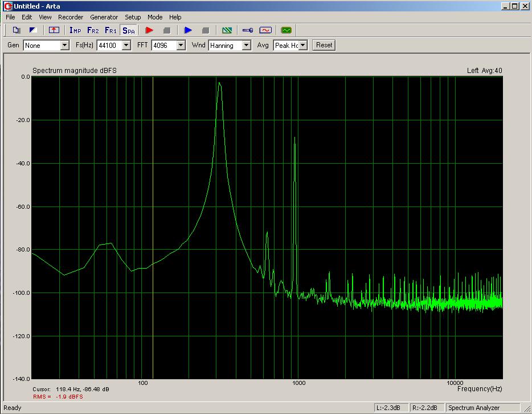Minimize the Arta window
The height and width of the screenshot is (414, 532).
click(x=506, y=6)
